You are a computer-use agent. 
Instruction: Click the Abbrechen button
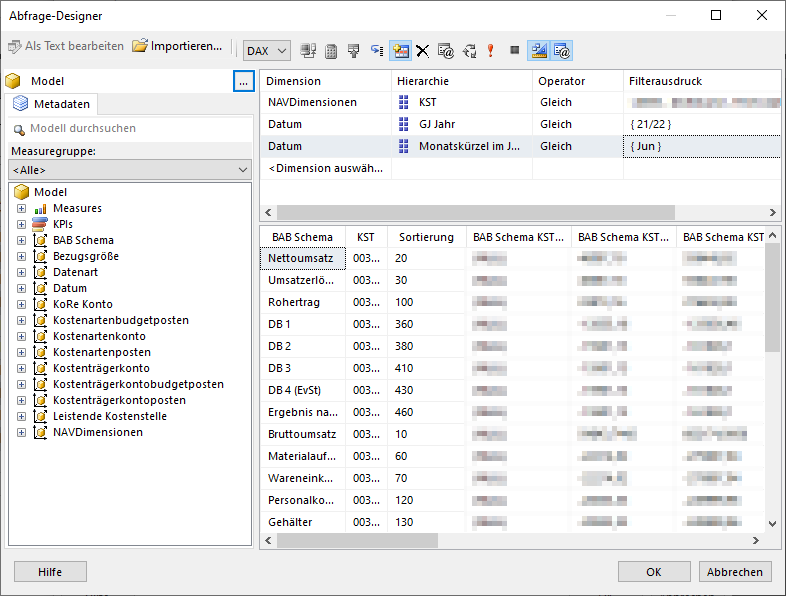pyautogui.click(x=735, y=572)
